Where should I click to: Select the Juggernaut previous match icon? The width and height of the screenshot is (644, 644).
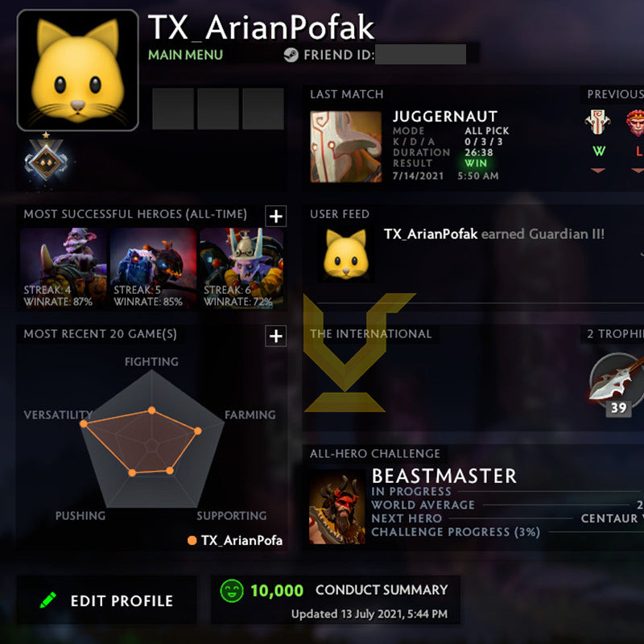pos(598,122)
